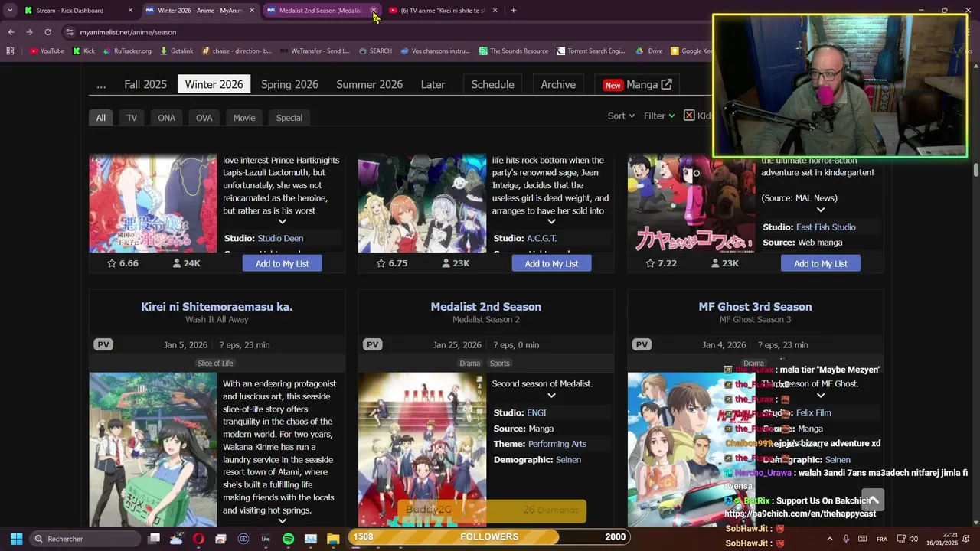Click the Task View taskbar icon

pos(154,539)
